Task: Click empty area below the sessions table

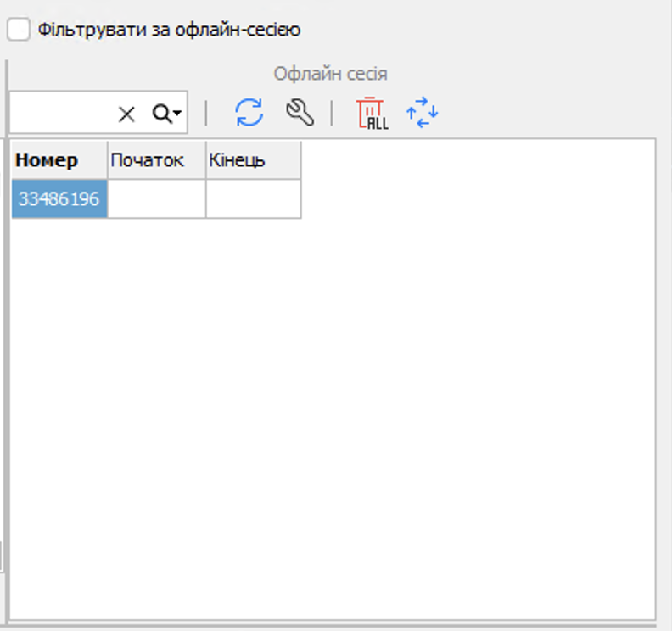Action: pos(331,407)
